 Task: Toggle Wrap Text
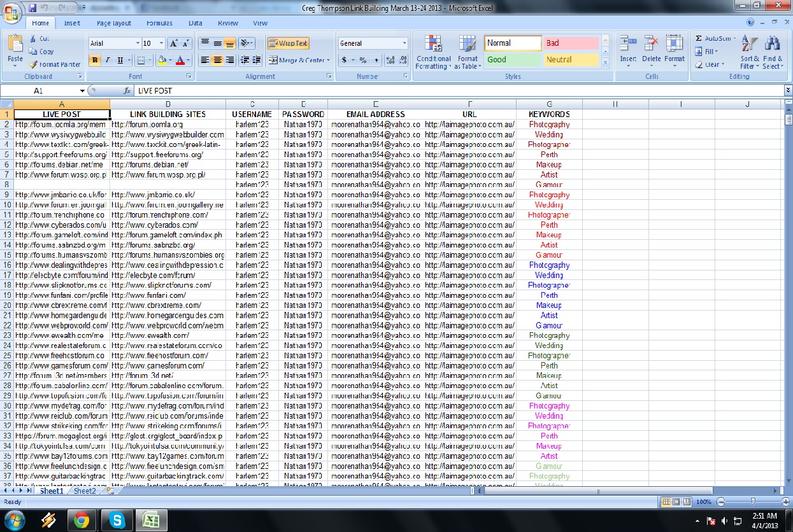[x=288, y=43]
